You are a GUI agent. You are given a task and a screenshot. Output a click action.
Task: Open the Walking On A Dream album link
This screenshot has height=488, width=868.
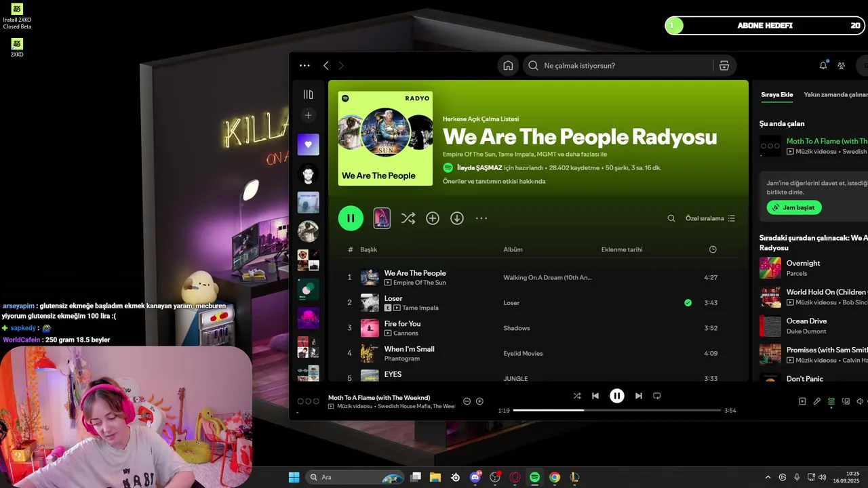coord(548,277)
